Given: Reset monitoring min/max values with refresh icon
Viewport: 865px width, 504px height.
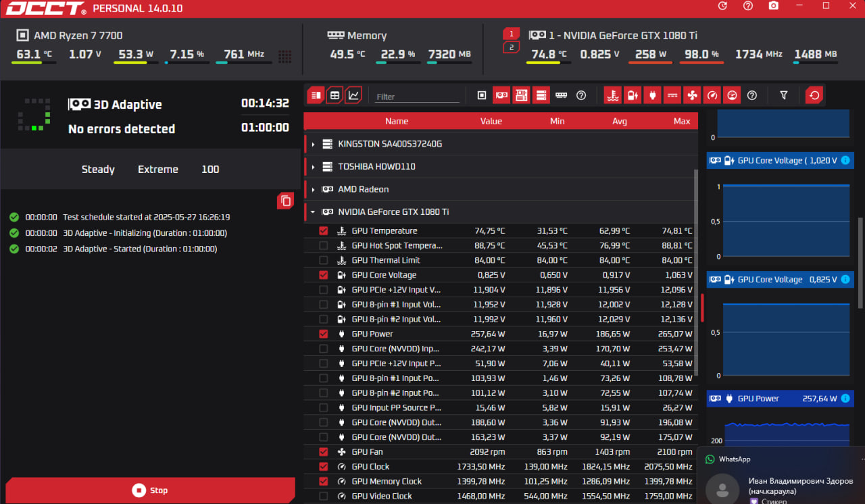Looking at the screenshot, I should [814, 95].
